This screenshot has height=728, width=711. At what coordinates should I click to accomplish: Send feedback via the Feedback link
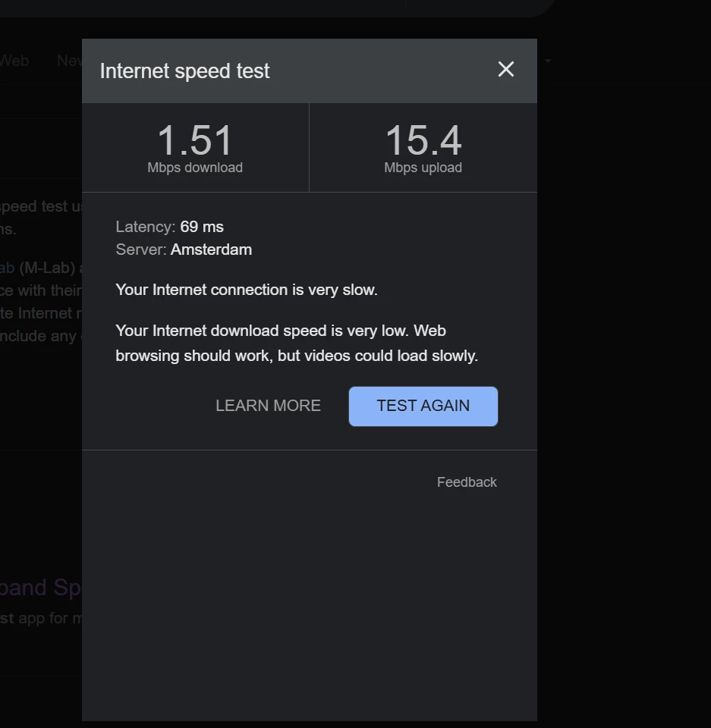click(467, 482)
